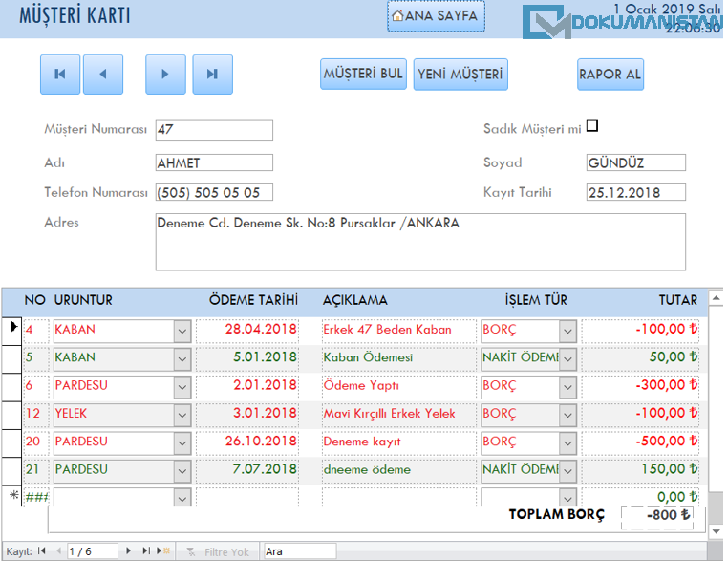This screenshot has width=728, height=561.
Task: Open İşlem Tür dropdown for Deneme kayıt
Action: [567, 443]
